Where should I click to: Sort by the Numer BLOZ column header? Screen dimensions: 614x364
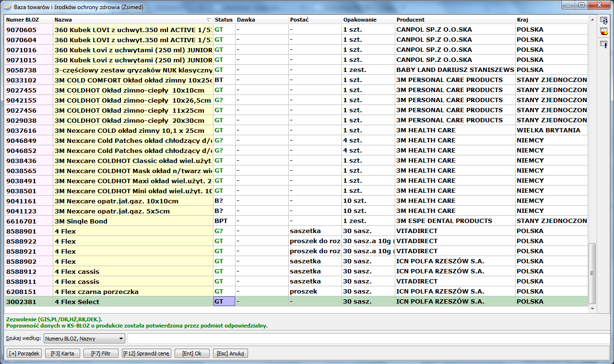(29, 20)
